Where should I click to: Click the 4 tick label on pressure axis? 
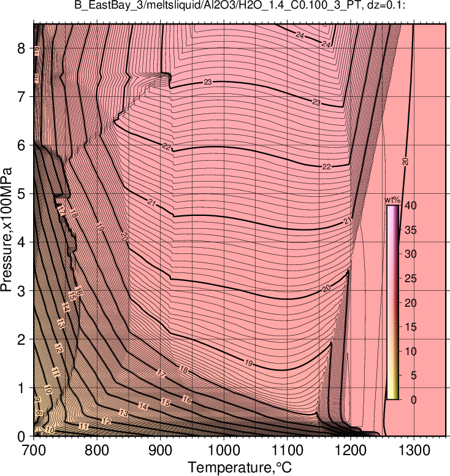pyautogui.click(x=21, y=242)
